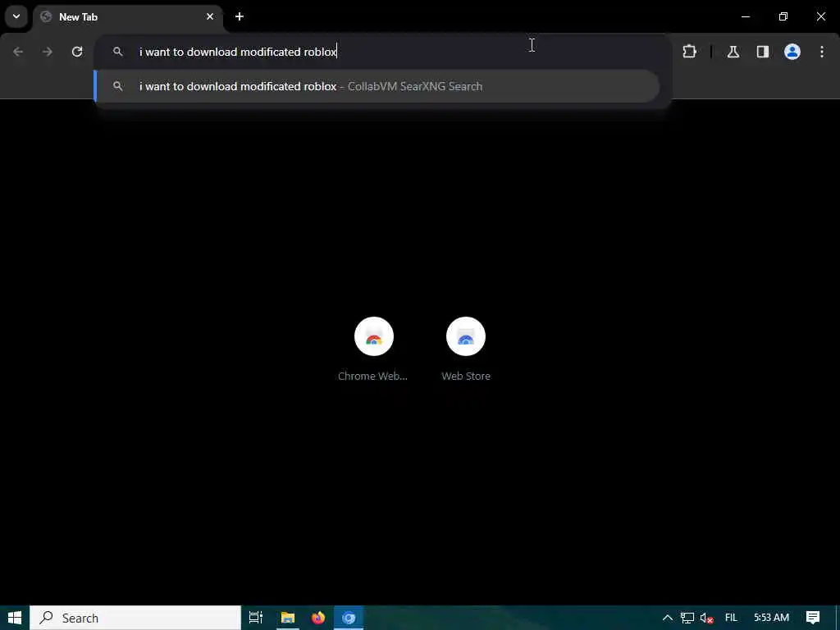Image resolution: width=840 pixels, height=630 pixels.
Task: Toggle the browser side panel
Action: coord(763,52)
